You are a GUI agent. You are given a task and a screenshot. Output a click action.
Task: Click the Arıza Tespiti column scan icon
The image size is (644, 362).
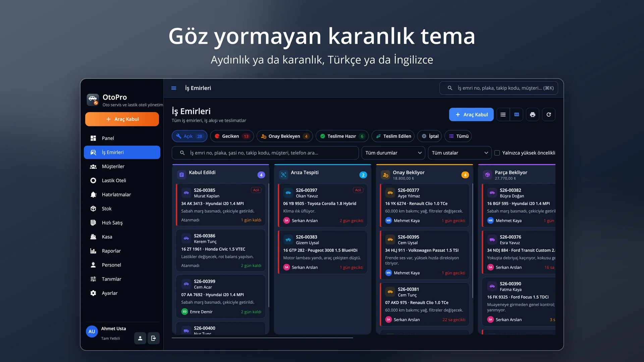(x=283, y=175)
